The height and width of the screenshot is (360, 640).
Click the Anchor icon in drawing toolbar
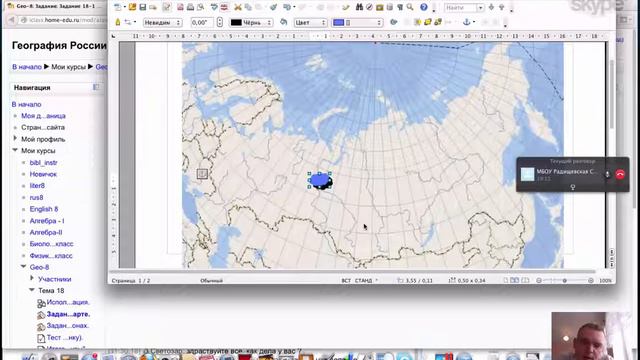pyautogui.click(x=467, y=22)
